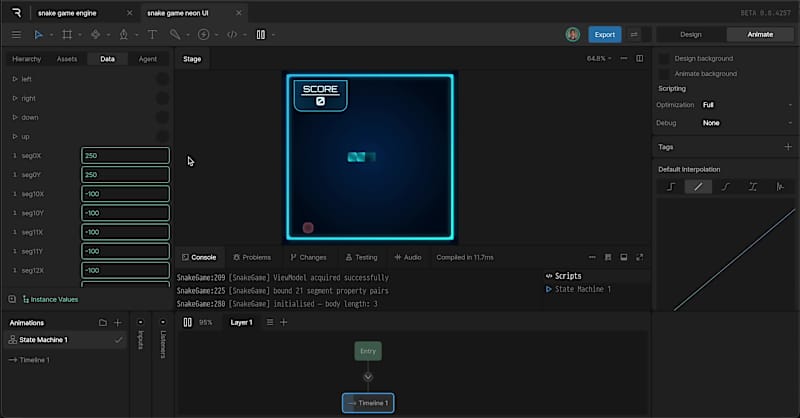This screenshot has width=800, height=418.
Task: Open dropdown arrow beside the Artboard tool
Action: click(80, 35)
